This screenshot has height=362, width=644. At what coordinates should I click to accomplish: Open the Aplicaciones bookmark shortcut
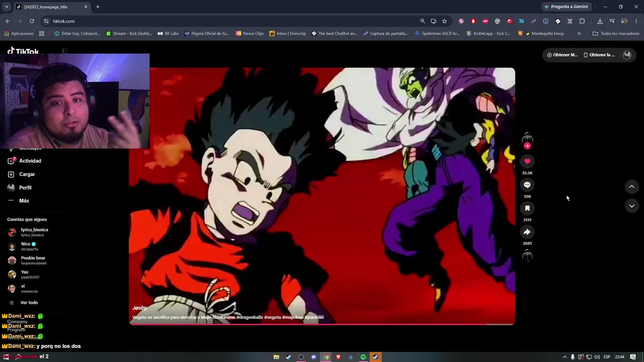pos(19,34)
